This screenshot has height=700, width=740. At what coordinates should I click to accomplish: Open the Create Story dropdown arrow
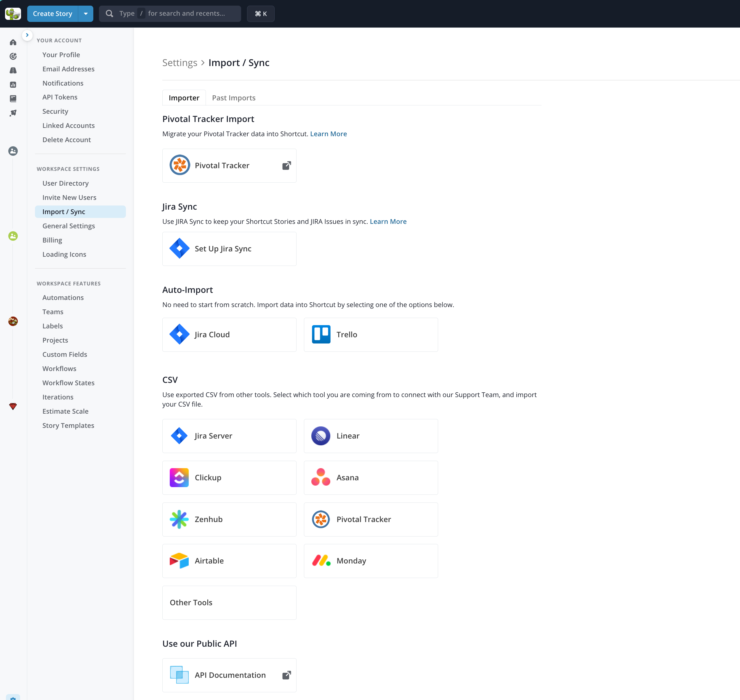pyautogui.click(x=86, y=13)
